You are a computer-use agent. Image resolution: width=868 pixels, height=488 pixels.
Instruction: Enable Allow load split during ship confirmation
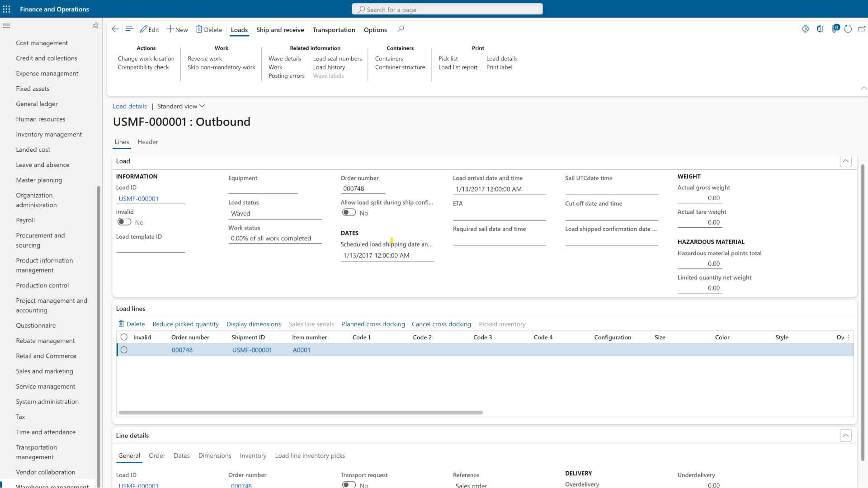coord(349,212)
